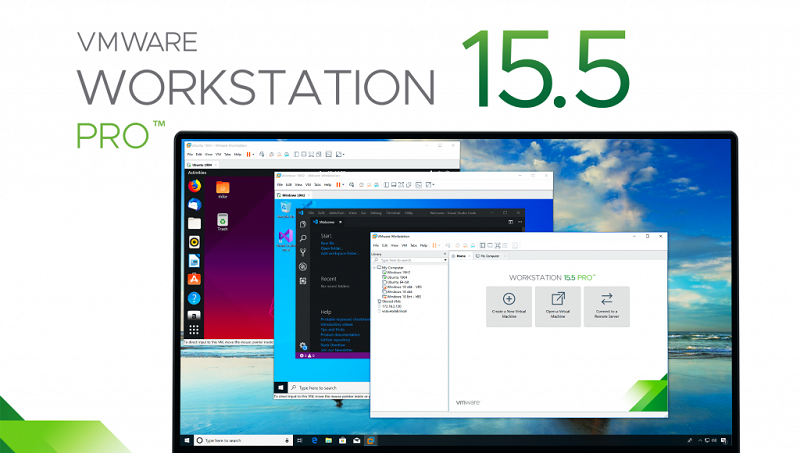Select Ubuntu 64-bit in library tree

click(396, 282)
